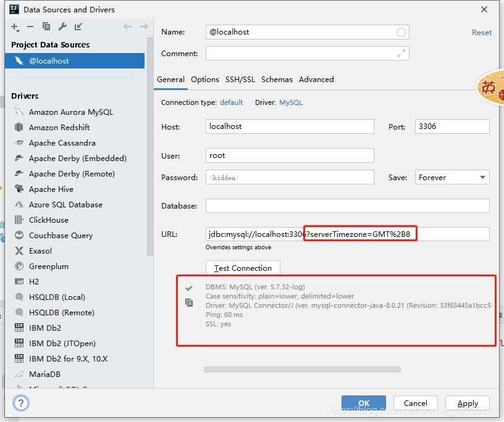Focus the Host input field

[290, 126]
